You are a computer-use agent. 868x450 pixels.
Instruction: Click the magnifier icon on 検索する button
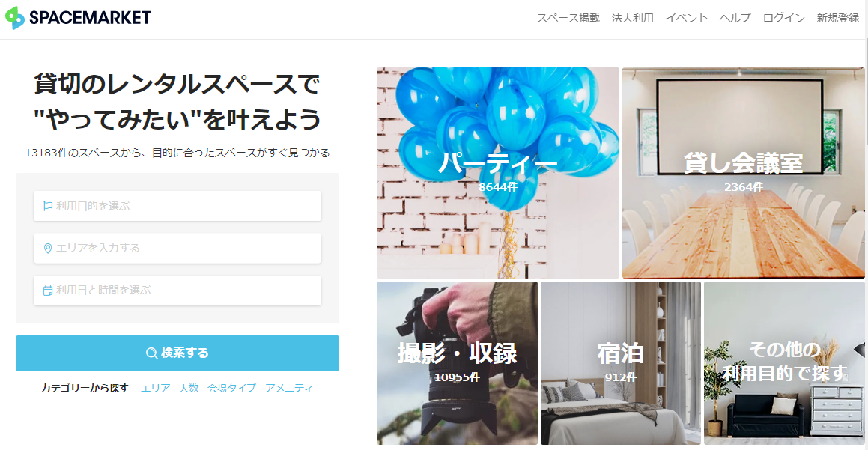click(x=152, y=353)
